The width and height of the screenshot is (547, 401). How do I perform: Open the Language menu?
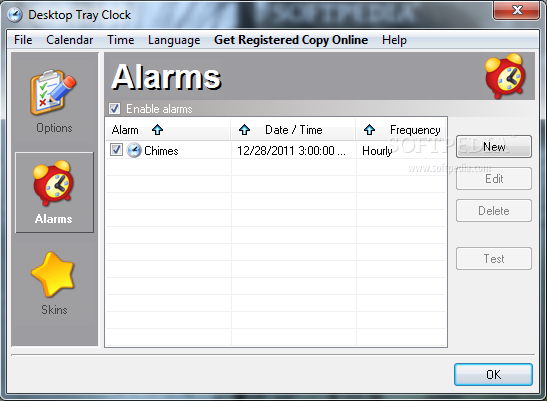pyautogui.click(x=174, y=40)
